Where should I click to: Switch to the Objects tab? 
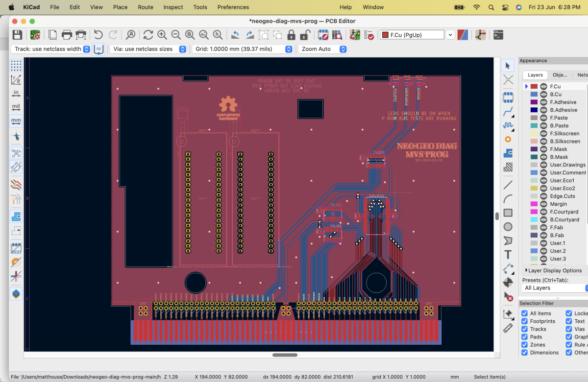[x=560, y=75]
